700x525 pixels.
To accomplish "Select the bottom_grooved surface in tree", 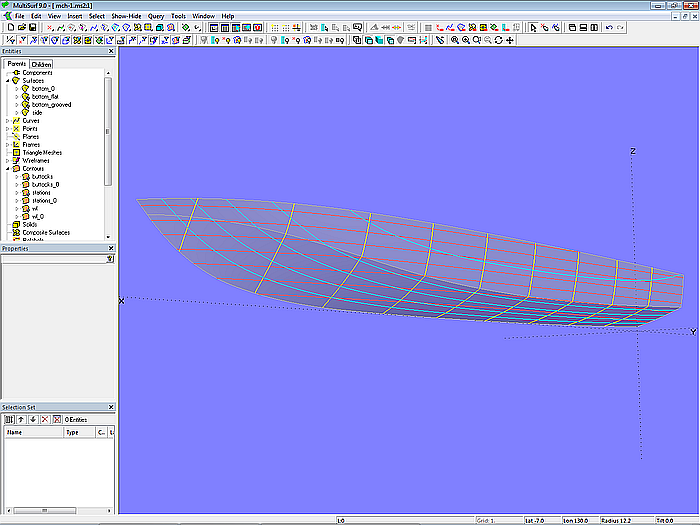I will pyautogui.click(x=51, y=104).
